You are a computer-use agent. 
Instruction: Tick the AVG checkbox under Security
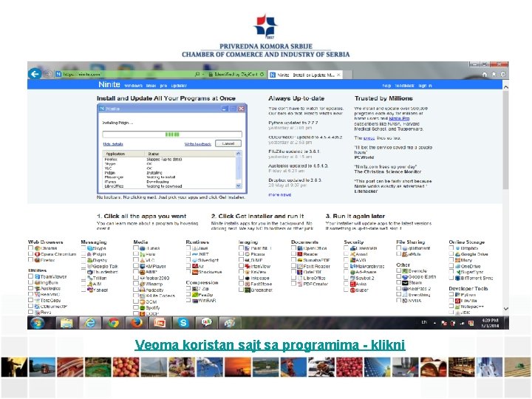(x=347, y=260)
